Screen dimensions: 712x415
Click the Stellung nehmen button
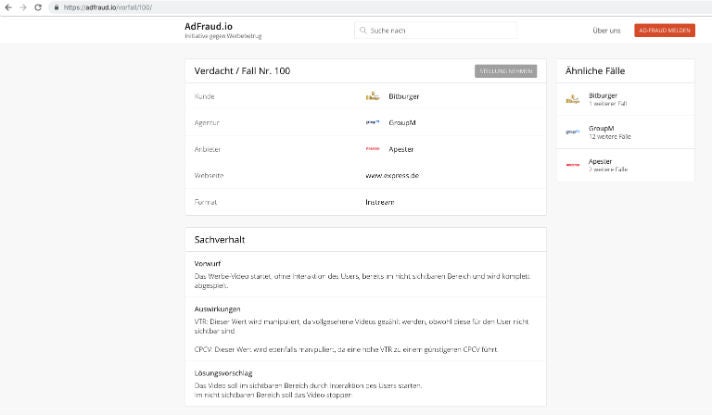[505, 71]
